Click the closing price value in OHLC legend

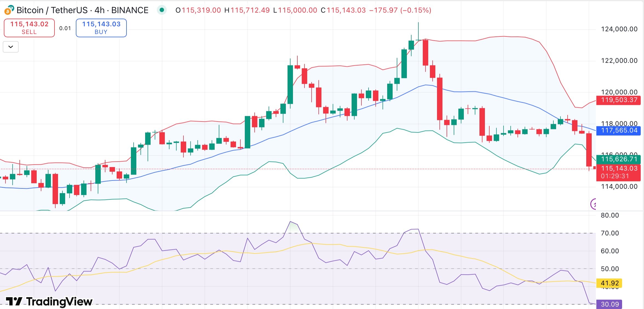tap(346, 10)
